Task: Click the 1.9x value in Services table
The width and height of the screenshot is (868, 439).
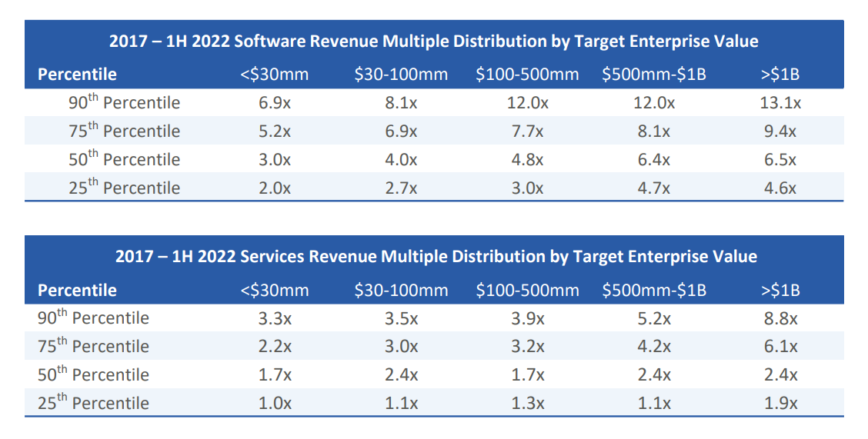Action: (780, 403)
